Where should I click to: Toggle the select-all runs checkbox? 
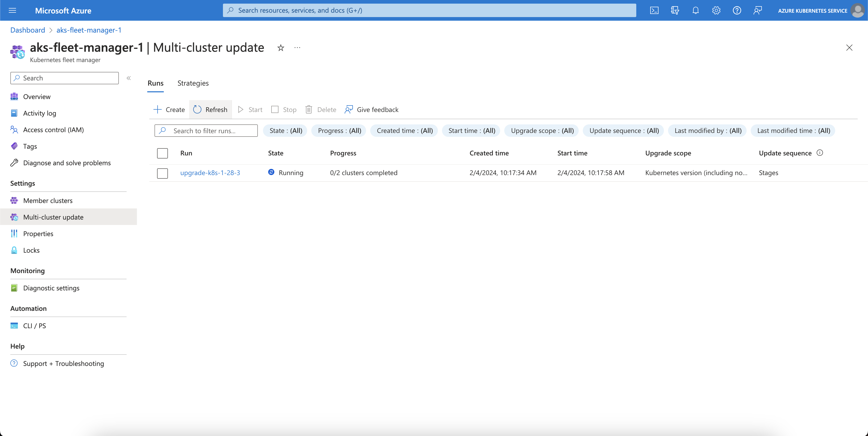pyautogui.click(x=162, y=153)
